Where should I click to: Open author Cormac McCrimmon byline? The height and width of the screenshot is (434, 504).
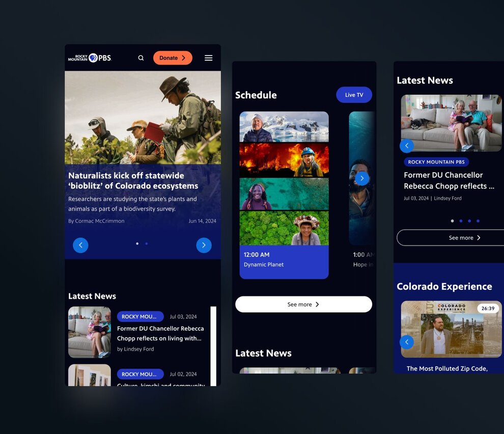(x=96, y=221)
